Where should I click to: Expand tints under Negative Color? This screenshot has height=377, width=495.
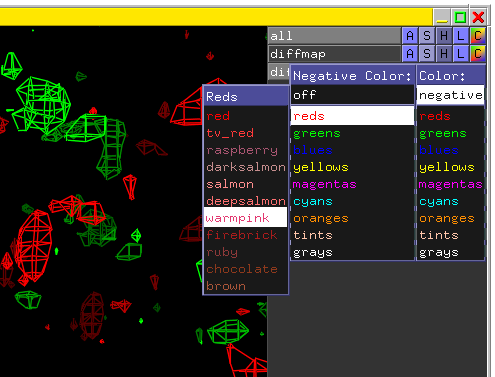point(352,235)
